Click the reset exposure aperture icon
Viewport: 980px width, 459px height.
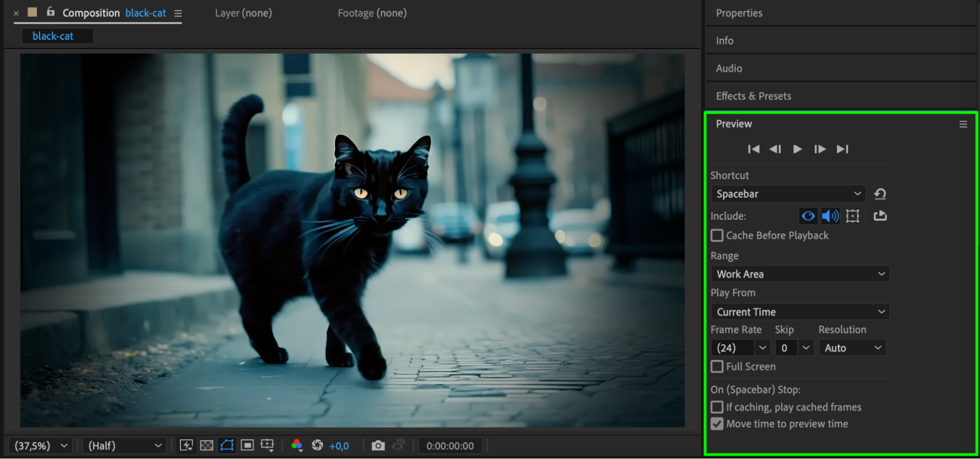[x=317, y=445]
